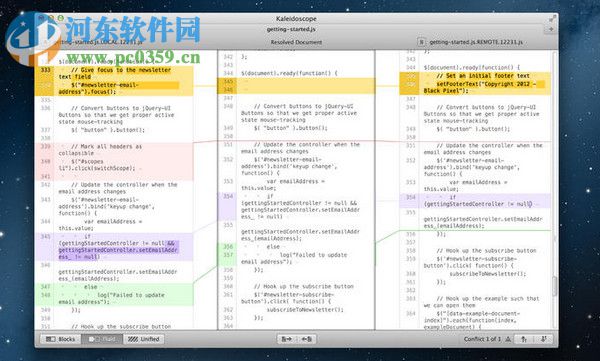The width and height of the screenshot is (600, 361).
Task: Click the 'else' line 347 in left pane
Action: click(91, 287)
